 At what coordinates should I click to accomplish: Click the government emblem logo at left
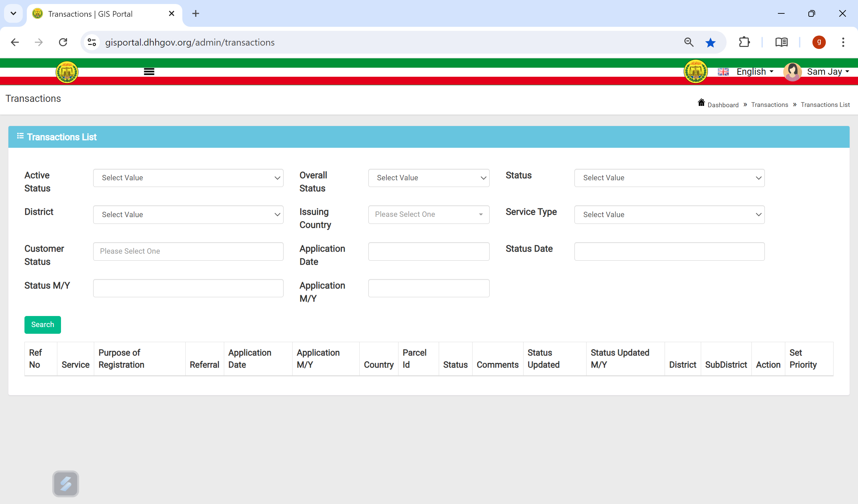[67, 72]
